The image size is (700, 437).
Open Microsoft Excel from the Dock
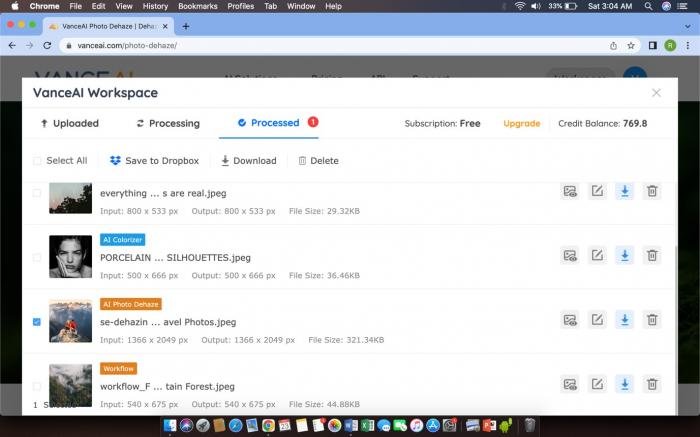pyautogui.click(x=367, y=425)
